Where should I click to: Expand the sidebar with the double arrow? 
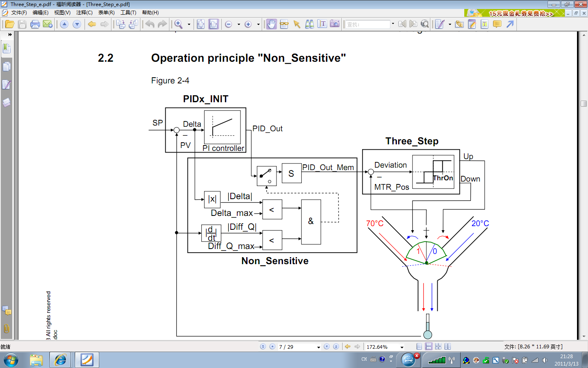tap(10, 35)
